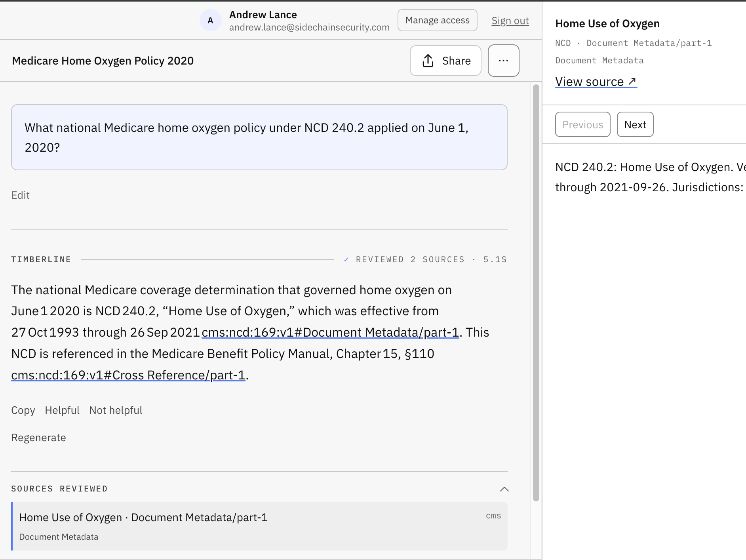Viewport: 746px width, 560px height.
Task: Mark the answer as Not helpful
Action: tap(116, 410)
